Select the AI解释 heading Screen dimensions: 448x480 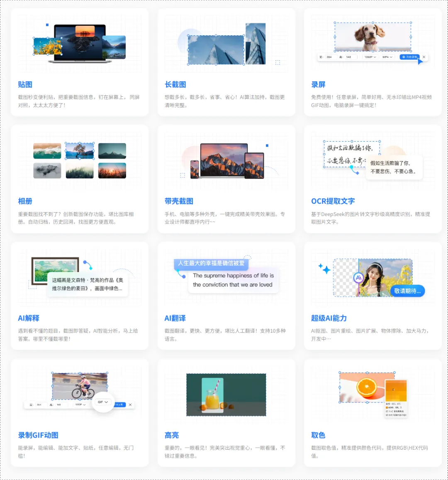click(29, 318)
